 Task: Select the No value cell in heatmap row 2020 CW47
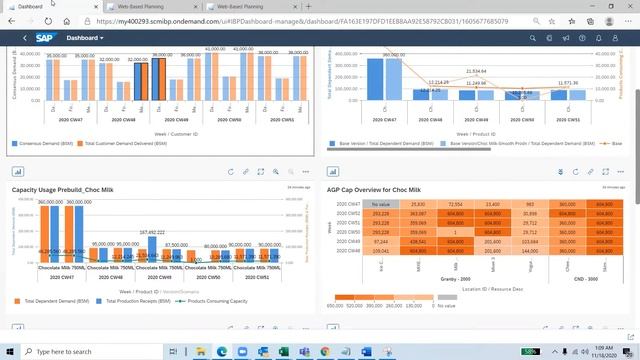pos(381,204)
